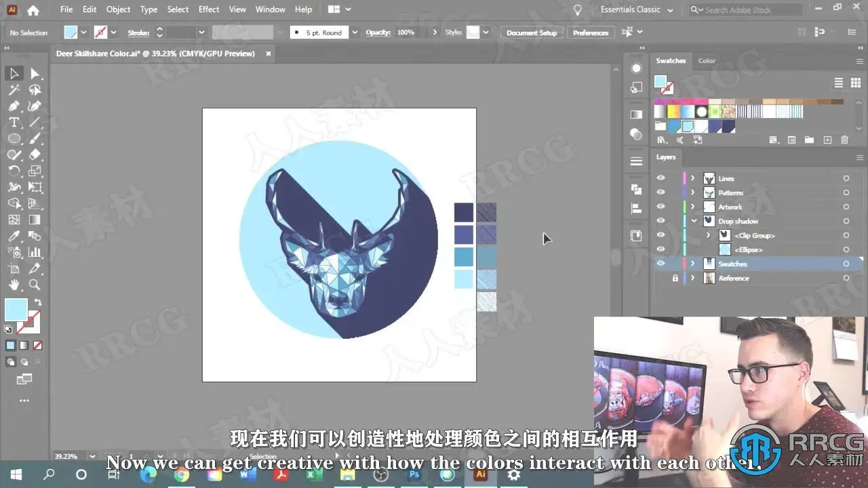The height and width of the screenshot is (488, 868).
Task: Select the Hand tool
Action: coord(14,285)
